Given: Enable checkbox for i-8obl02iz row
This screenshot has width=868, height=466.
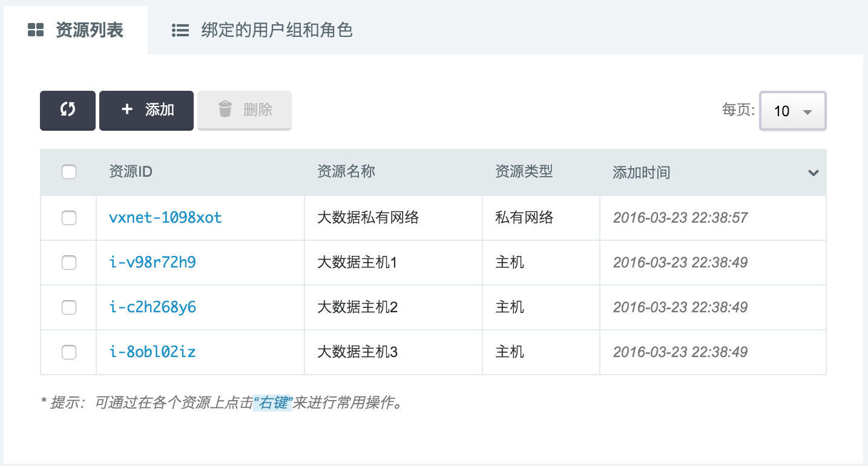Looking at the screenshot, I should (x=69, y=352).
